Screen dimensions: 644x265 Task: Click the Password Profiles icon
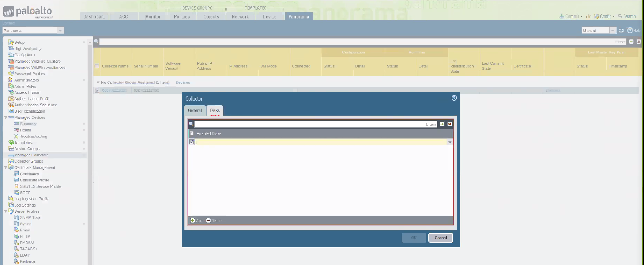coord(11,73)
